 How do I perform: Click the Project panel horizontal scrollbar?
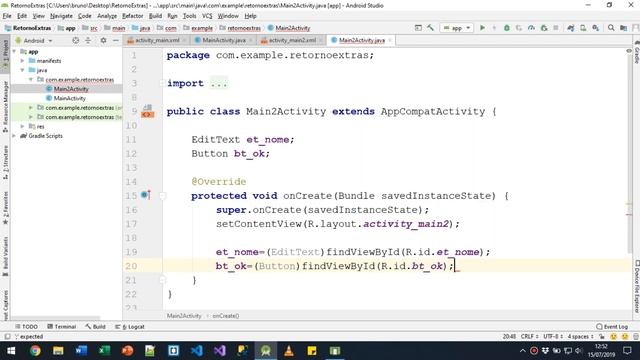[x=55, y=317]
